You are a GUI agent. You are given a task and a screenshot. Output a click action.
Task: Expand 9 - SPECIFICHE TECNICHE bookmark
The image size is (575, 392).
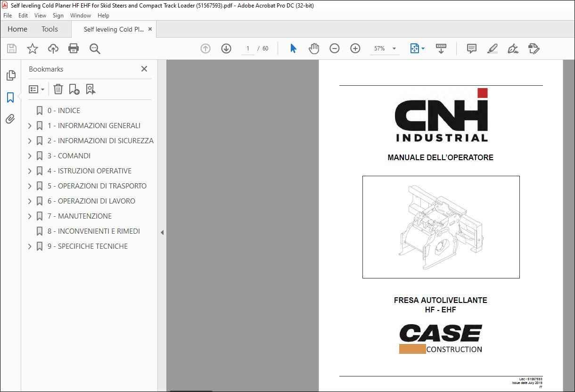(30, 246)
